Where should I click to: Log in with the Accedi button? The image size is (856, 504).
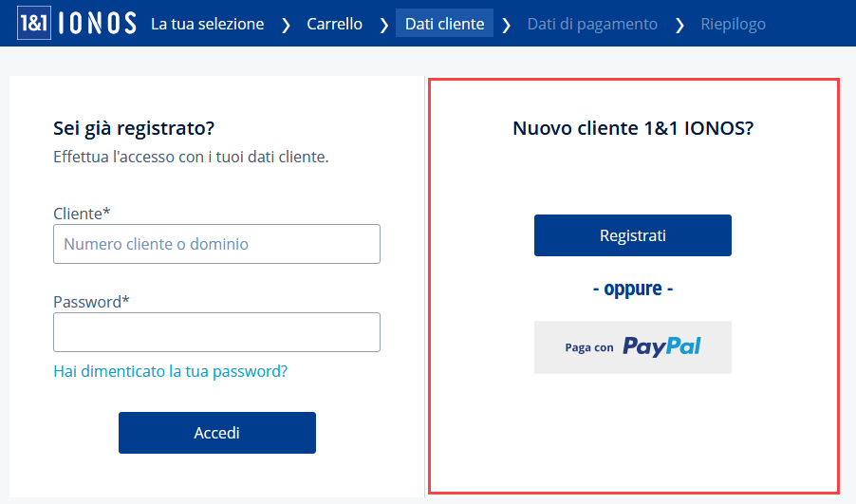pyautogui.click(x=217, y=433)
